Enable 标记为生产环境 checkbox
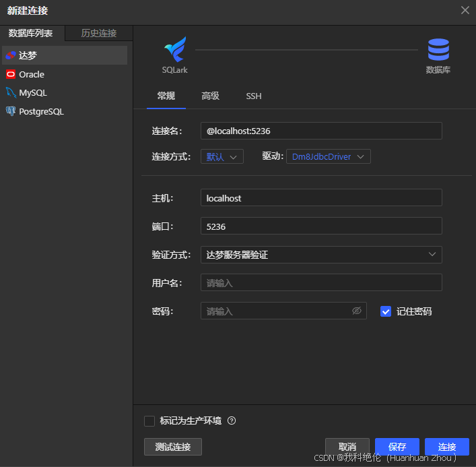Viewport: 476px width, 467px height. pos(149,421)
